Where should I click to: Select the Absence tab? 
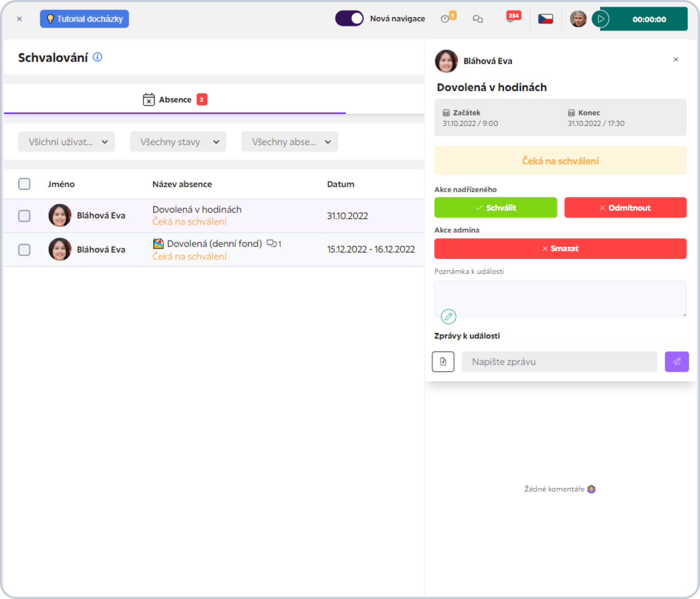pyautogui.click(x=175, y=100)
